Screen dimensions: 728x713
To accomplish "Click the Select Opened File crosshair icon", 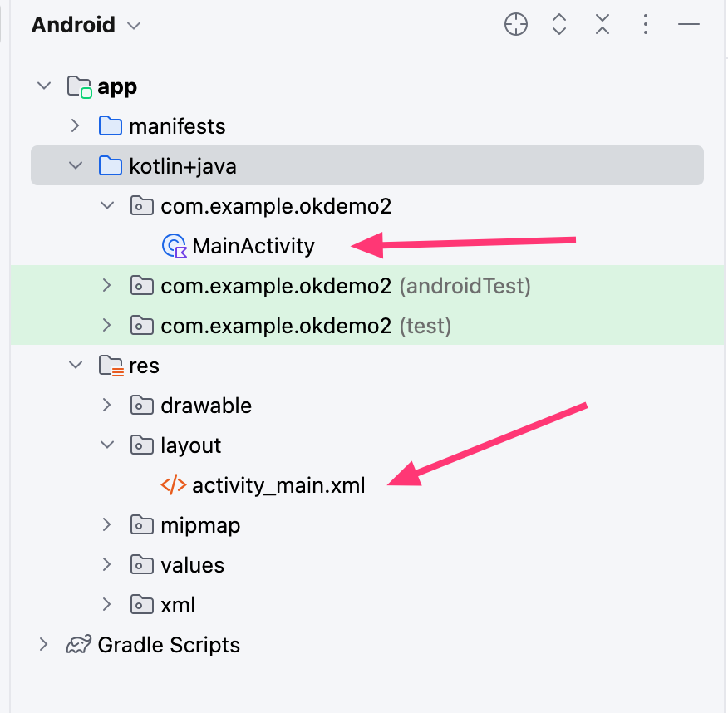I will [516, 25].
